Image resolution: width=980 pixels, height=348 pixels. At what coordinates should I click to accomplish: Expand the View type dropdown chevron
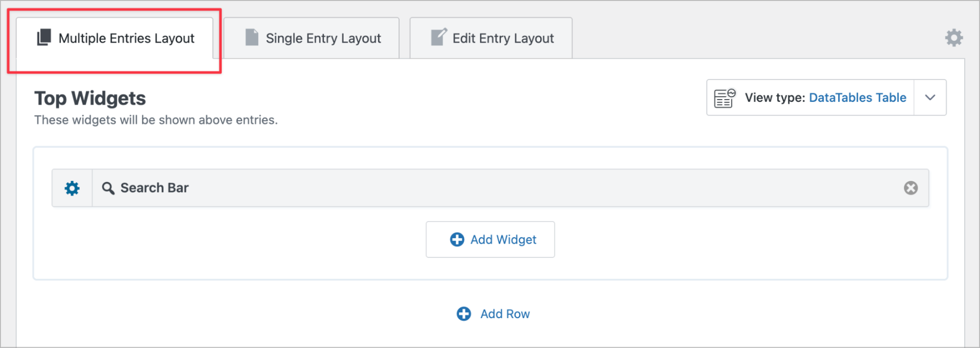(930, 98)
